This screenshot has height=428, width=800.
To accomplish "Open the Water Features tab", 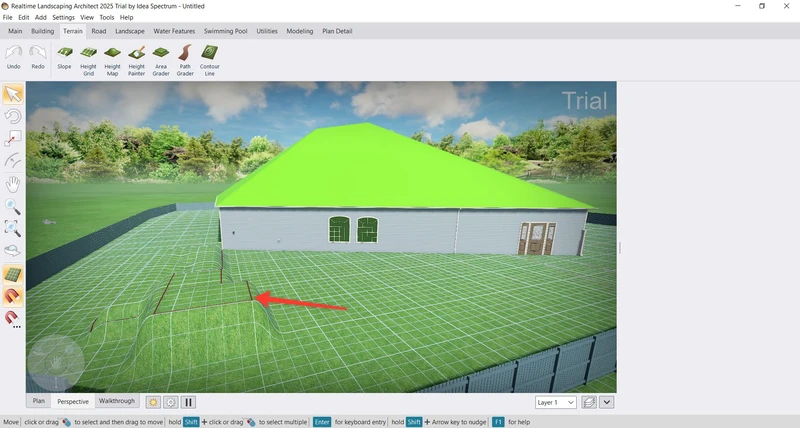I will [x=175, y=31].
